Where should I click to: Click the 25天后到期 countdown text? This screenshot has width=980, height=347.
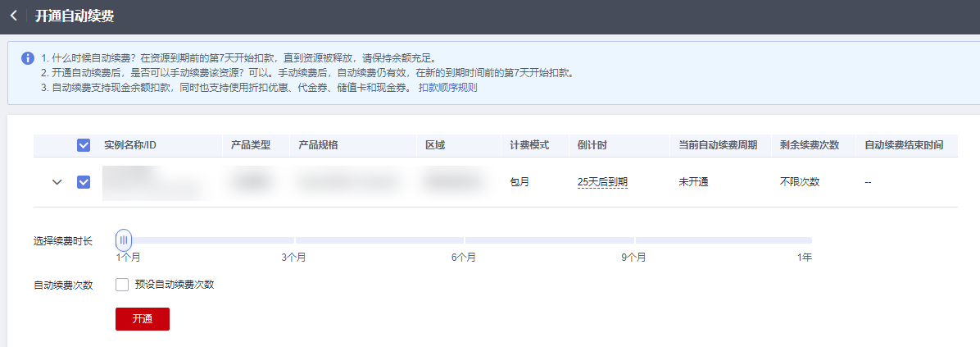[602, 182]
